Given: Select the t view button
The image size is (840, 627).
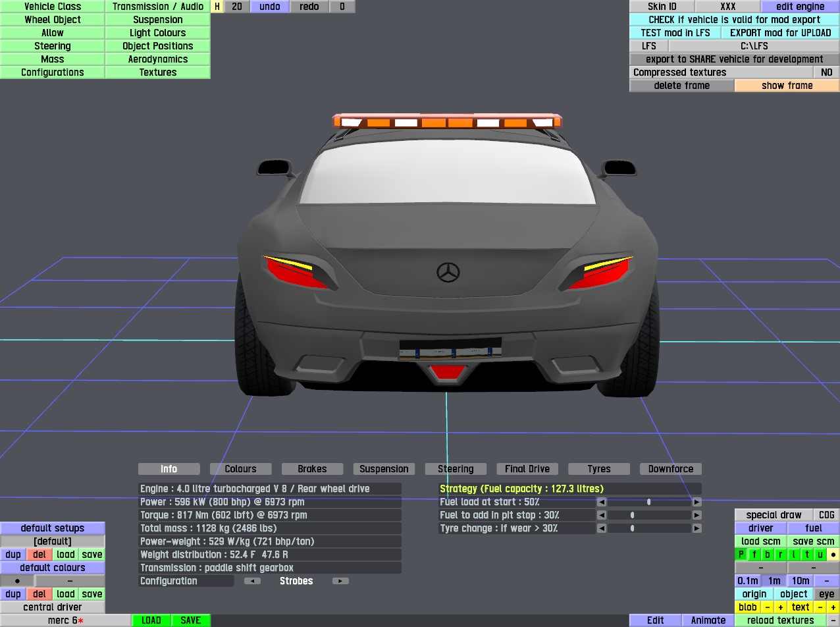Looking at the screenshot, I should point(807,555).
